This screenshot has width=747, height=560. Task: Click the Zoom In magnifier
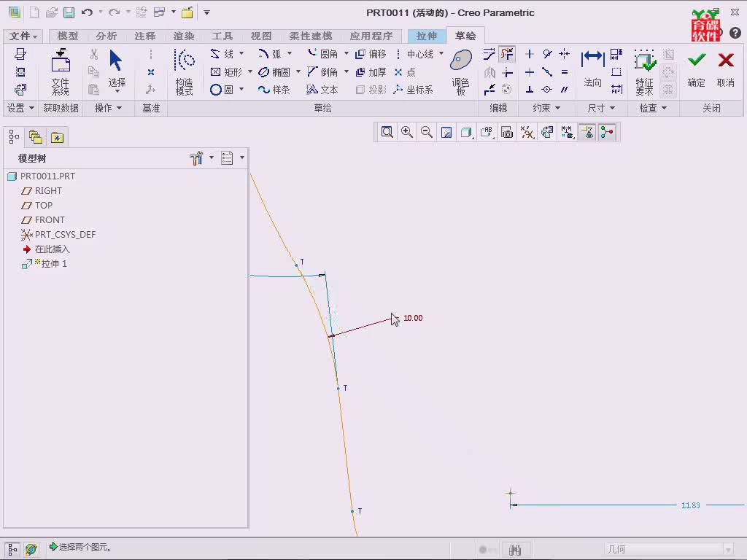click(x=407, y=132)
